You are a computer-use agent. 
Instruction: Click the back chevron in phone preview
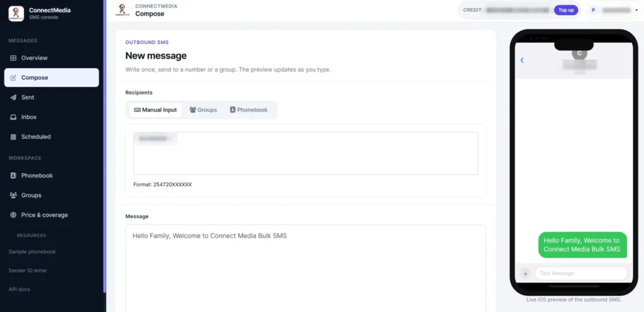pyautogui.click(x=522, y=60)
